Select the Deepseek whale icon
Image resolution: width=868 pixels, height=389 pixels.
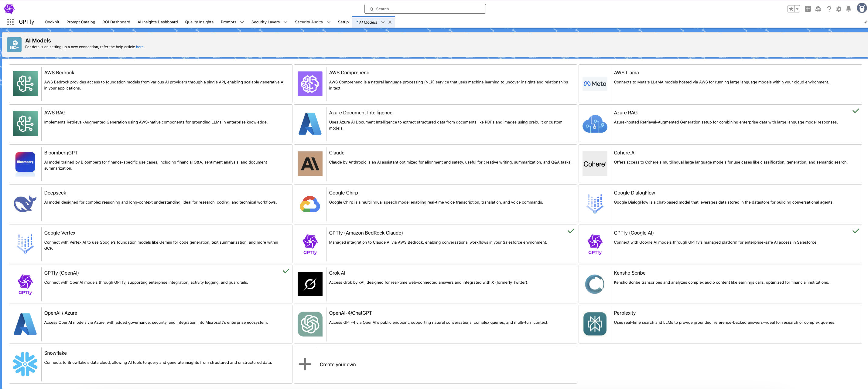25,204
